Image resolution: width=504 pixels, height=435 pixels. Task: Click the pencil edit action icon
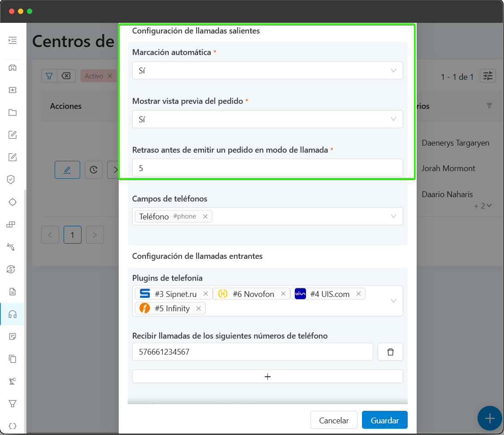coord(67,170)
